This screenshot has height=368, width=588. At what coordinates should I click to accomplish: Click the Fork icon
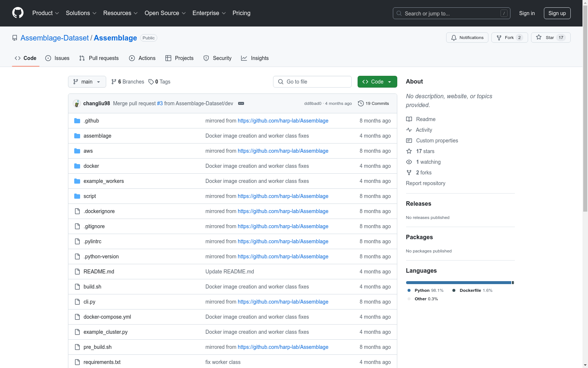(x=499, y=38)
